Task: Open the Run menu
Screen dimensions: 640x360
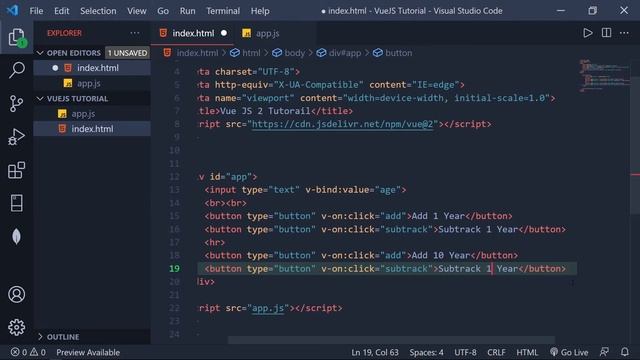Action: coord(187,11)
